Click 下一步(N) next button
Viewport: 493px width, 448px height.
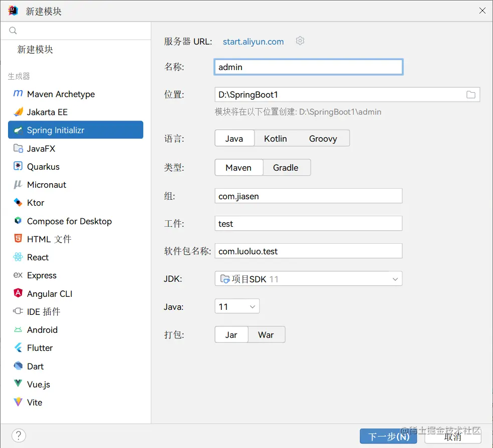click(388, 436)
